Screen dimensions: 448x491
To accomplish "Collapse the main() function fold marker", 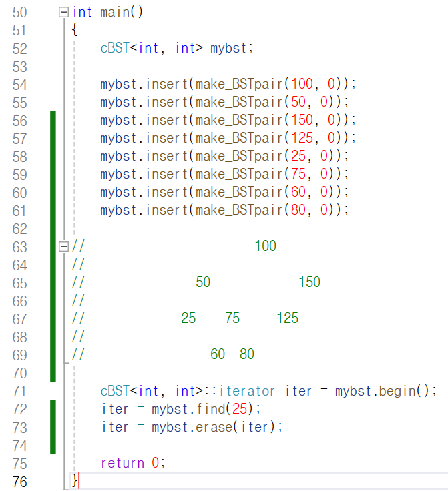I will tap(63, 12).
